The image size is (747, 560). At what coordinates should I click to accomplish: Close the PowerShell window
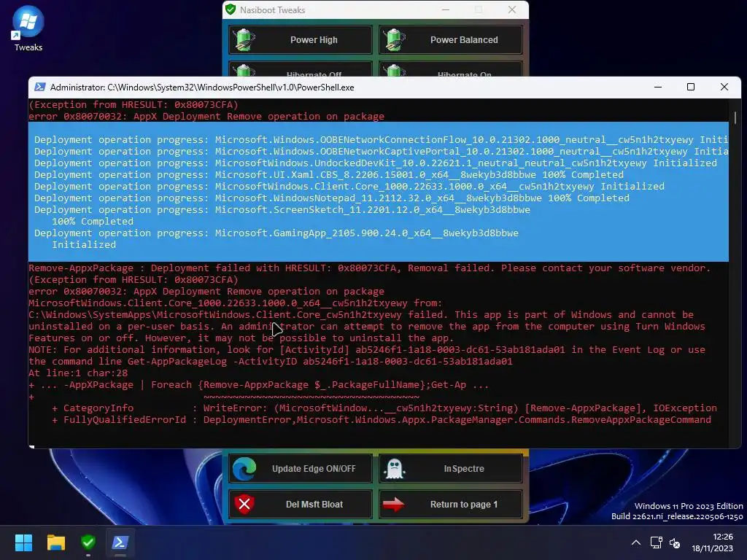coord(724,87)
